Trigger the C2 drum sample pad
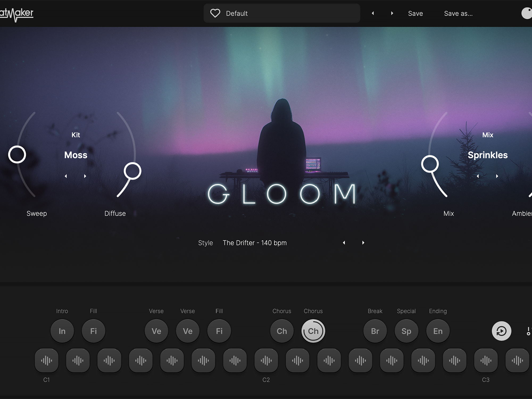 coord(266,361)
